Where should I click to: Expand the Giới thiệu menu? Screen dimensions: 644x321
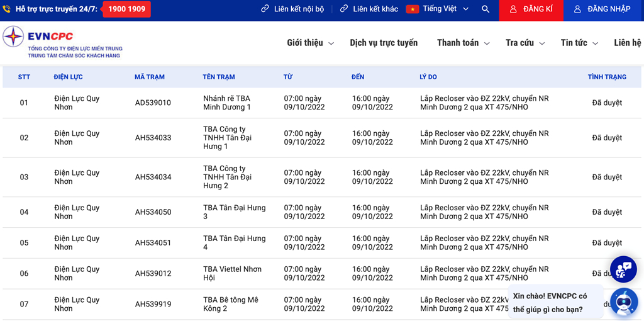(311, 43)
